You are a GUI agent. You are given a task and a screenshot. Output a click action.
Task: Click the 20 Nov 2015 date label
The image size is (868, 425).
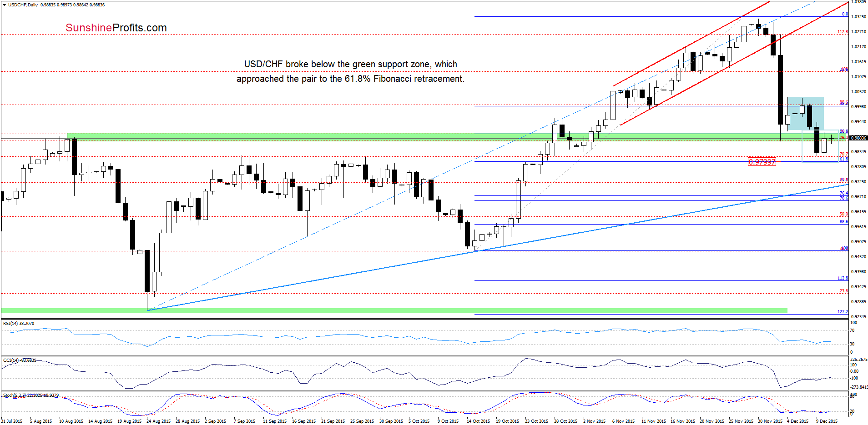click(x=712, y=421)
